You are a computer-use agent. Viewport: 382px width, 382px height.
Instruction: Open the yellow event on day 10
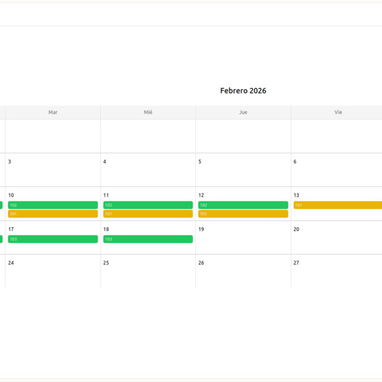(x=53, y=214)
